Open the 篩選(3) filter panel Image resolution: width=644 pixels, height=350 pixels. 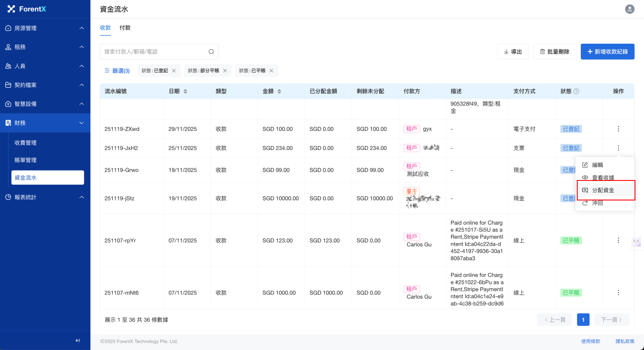(117, 71)
